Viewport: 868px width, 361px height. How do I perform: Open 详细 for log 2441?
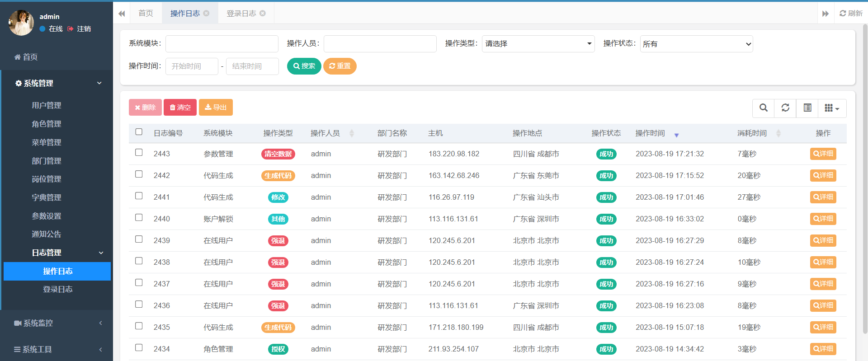823,197
